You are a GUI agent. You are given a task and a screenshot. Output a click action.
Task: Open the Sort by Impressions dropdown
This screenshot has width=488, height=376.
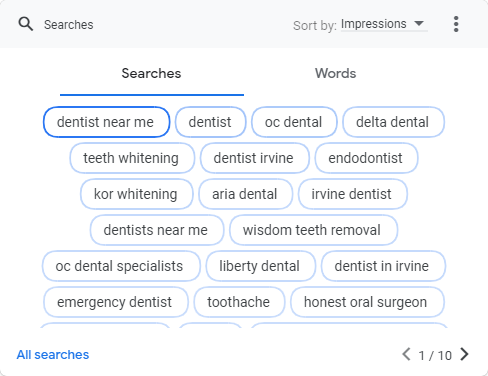[384, 24]
